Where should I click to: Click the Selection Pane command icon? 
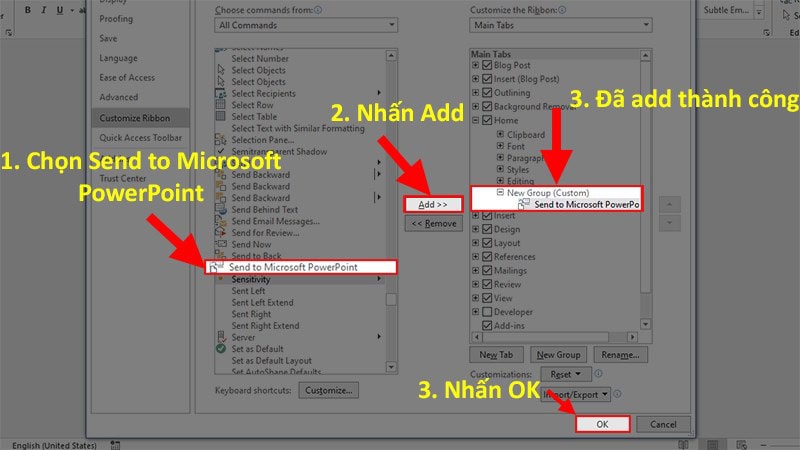220,139
